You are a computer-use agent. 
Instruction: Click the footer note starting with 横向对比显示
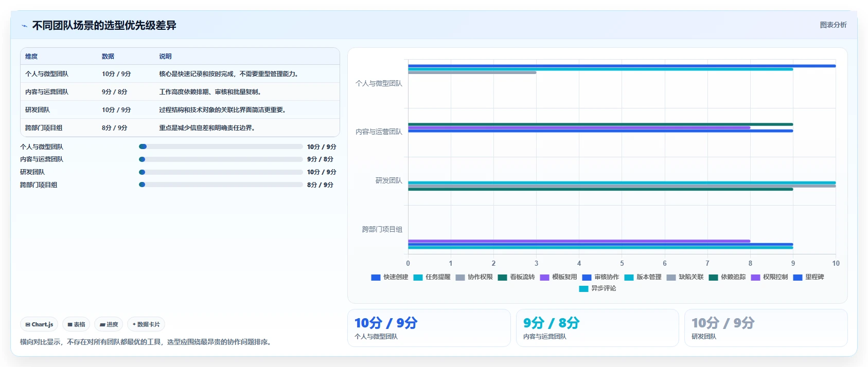[x=147, y=342]
